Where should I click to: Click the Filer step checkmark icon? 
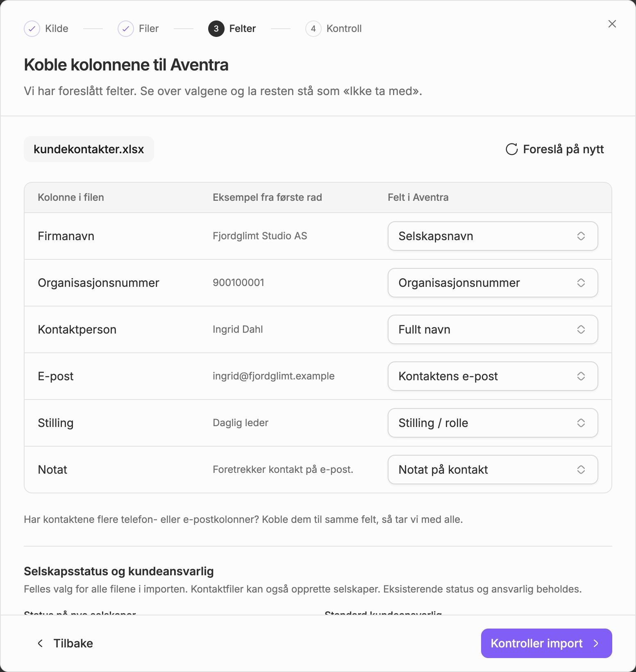click(x=126, y=29)
